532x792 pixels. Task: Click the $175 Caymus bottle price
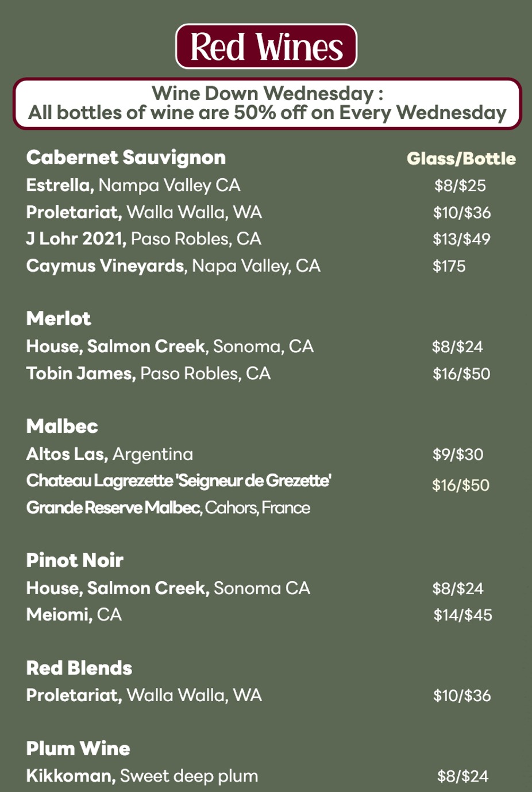coord(449,266)
